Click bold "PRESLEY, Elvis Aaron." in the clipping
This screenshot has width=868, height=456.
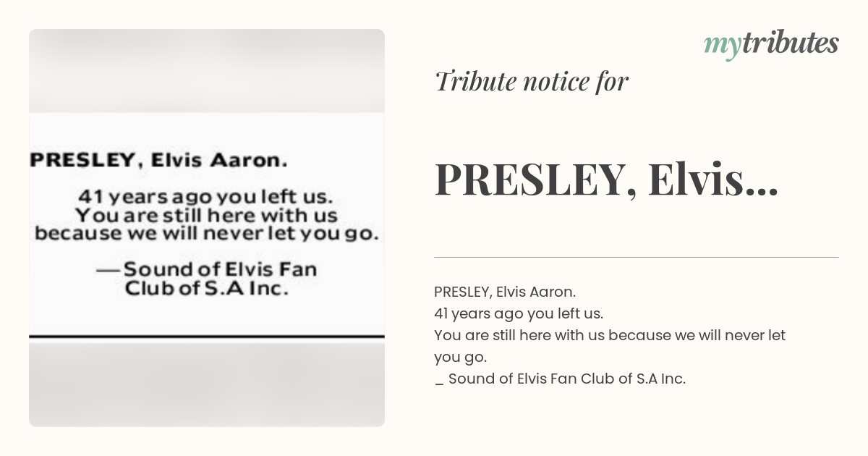click(158, 161)
